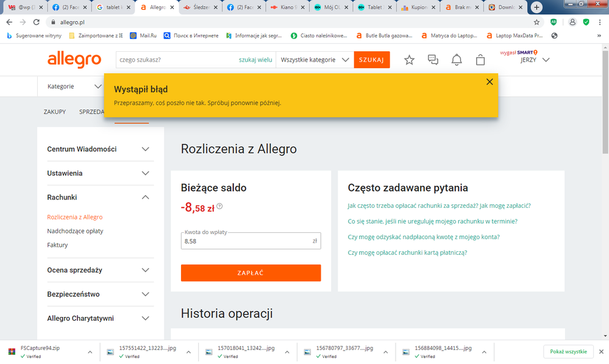Open a new browser tab

click(x=536, y=7)
